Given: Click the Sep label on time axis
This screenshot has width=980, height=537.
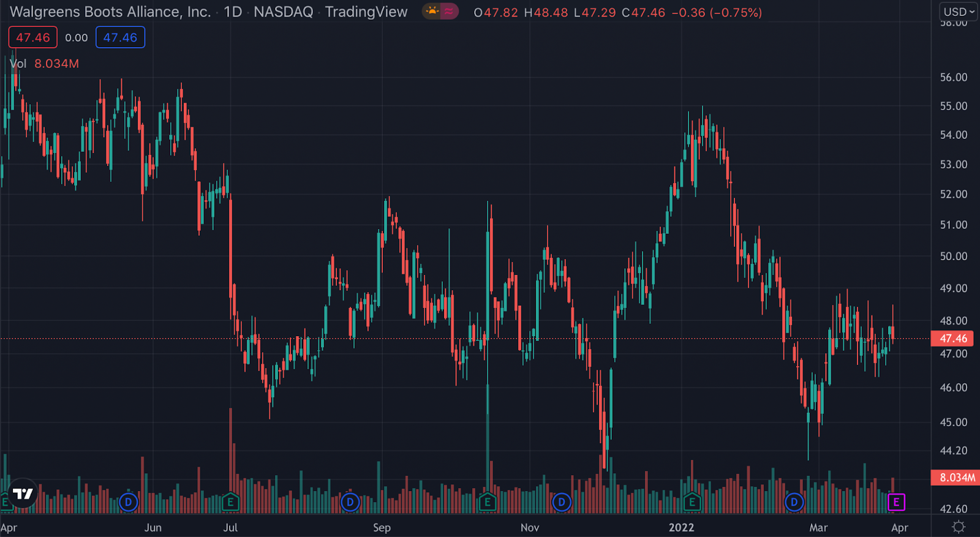Looking at the screenshot, I should pos(382,528).
